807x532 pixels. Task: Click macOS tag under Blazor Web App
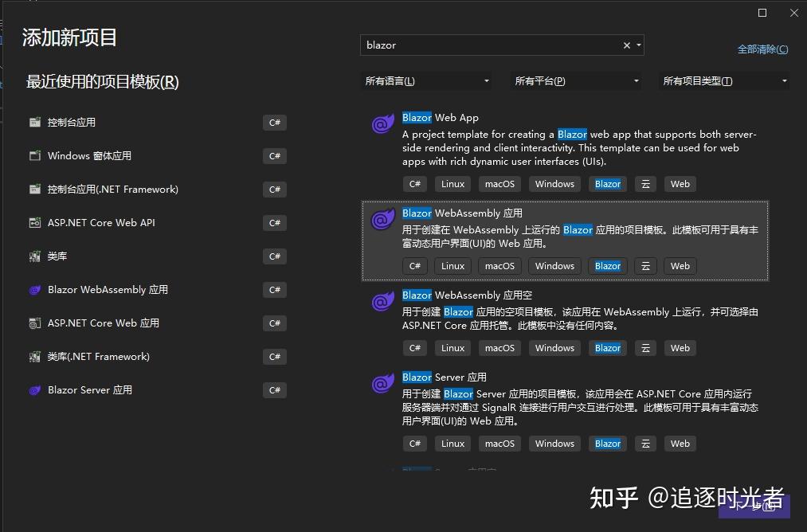point(499,184)
